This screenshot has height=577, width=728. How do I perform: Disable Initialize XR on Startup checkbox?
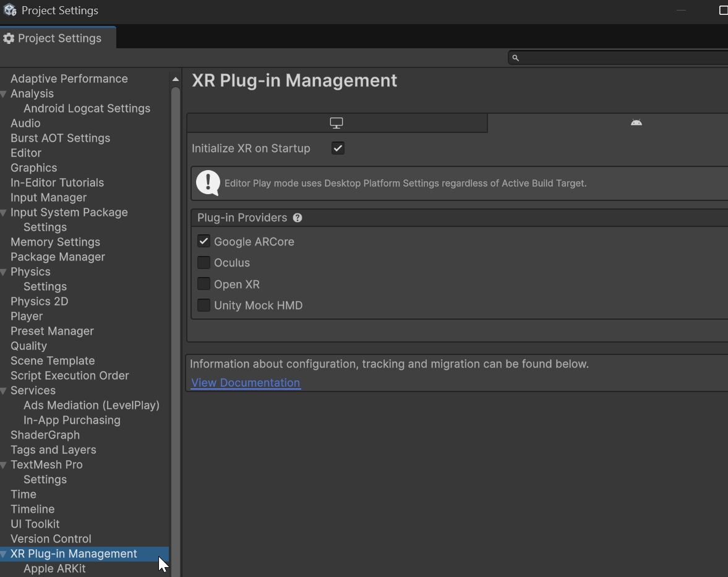coord(338,148)
